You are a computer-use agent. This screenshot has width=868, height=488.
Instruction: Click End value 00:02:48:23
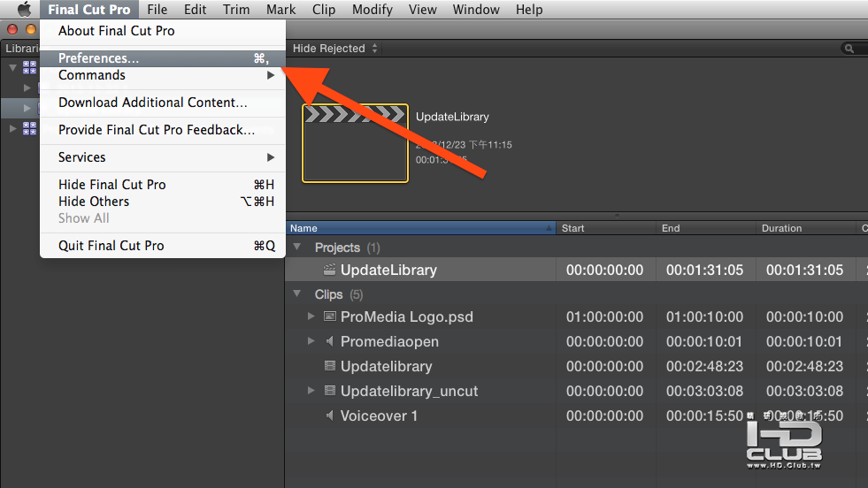(704, 366)
